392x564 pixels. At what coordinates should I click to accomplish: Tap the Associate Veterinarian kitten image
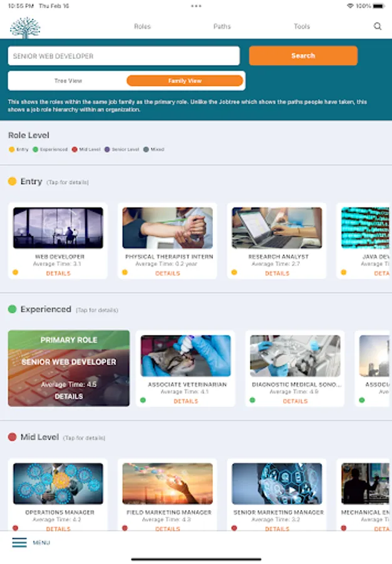(x=186, y=356)
